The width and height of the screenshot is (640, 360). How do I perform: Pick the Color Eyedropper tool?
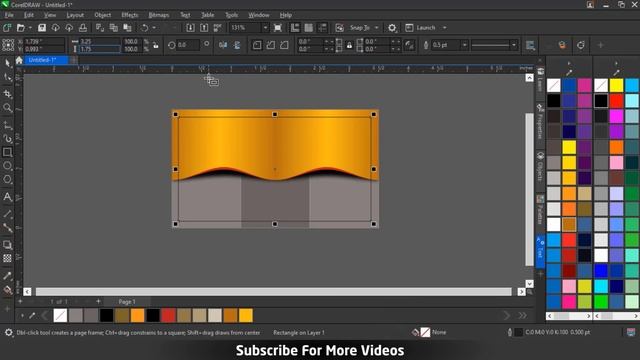7,276
